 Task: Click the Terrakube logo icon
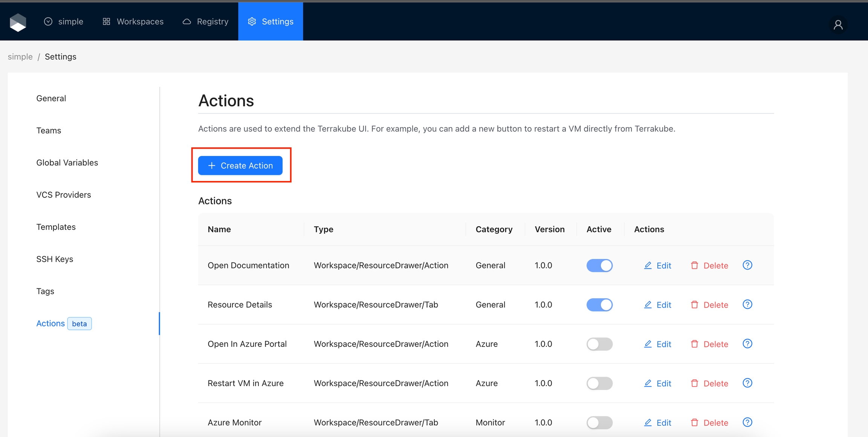pos(18,22)
